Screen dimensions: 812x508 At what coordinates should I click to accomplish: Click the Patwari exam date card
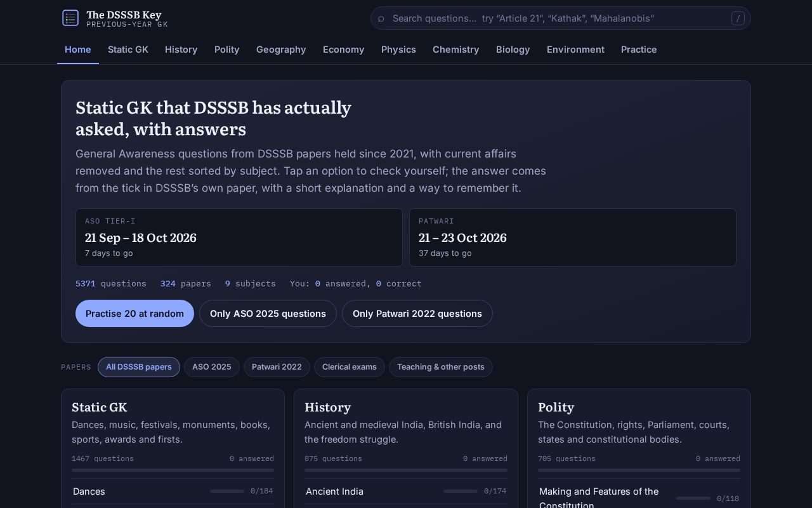pos(573,237)
